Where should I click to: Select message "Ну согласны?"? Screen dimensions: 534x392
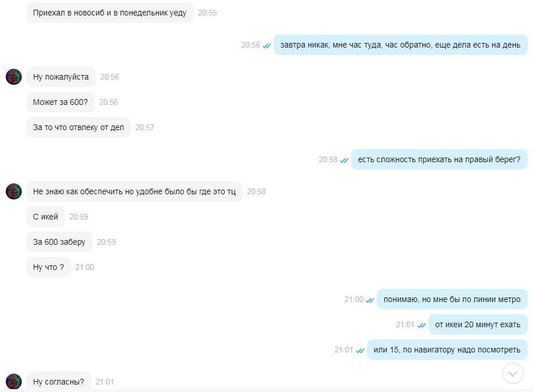click(x=59, y=382)
